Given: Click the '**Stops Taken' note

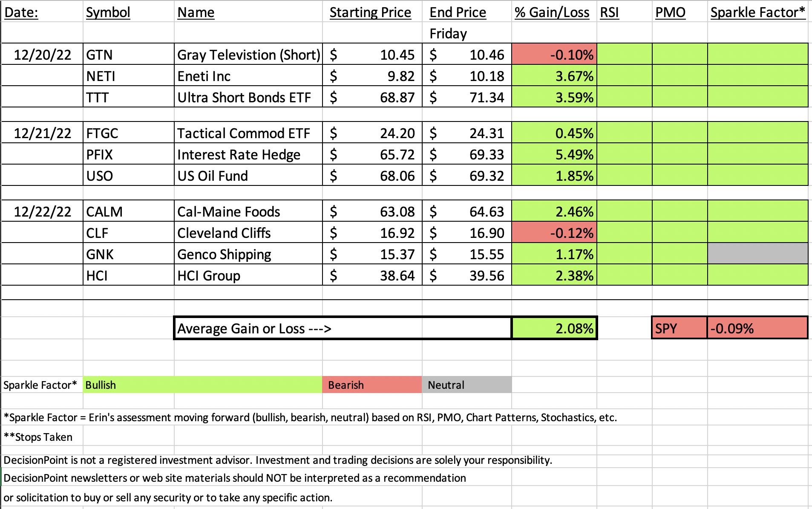Looking at the screenshot, I should pyautogui.click(x=38, y=437).
